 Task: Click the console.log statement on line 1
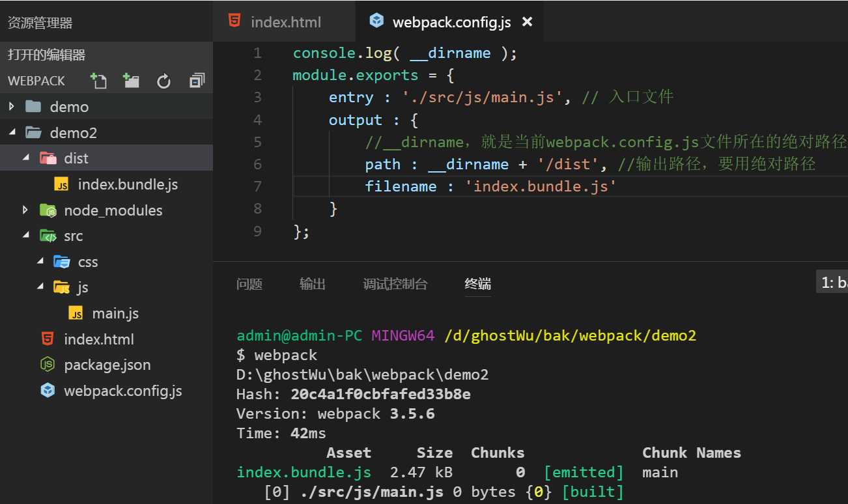[405, 53]
